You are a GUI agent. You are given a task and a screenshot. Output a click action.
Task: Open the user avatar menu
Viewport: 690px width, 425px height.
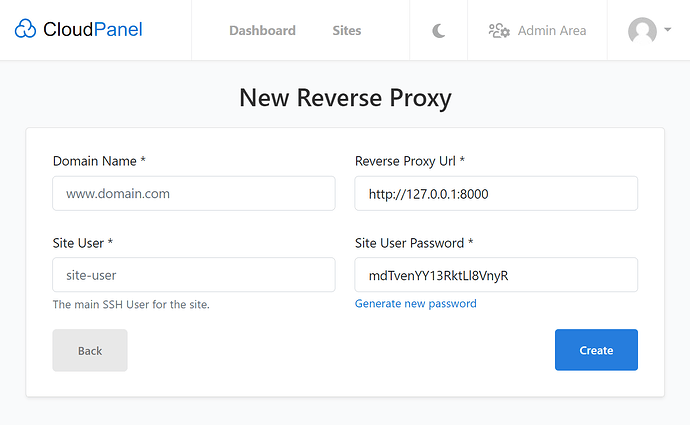click(x=642, y=31)
